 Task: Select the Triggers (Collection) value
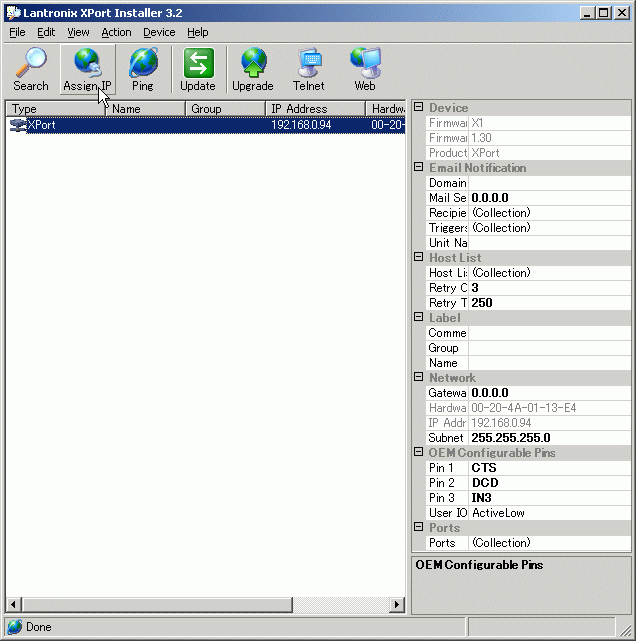coord(549,228)
